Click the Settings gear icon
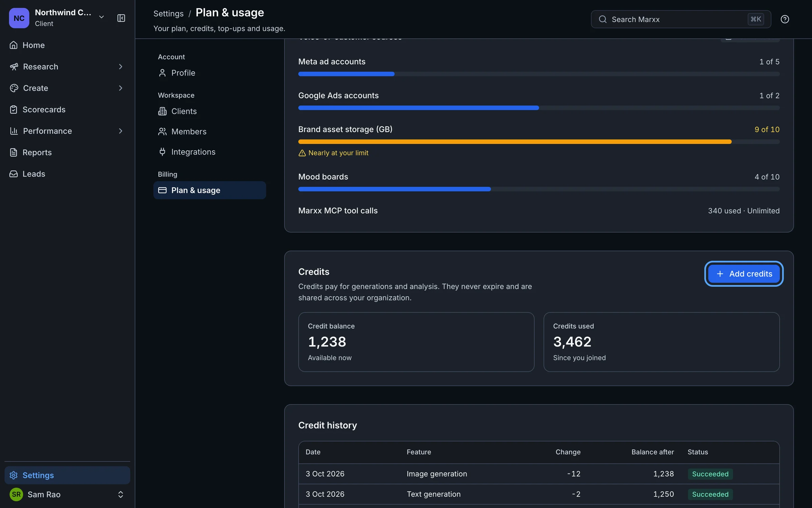This screenshot has width=812, height=508. click(14, 475)
